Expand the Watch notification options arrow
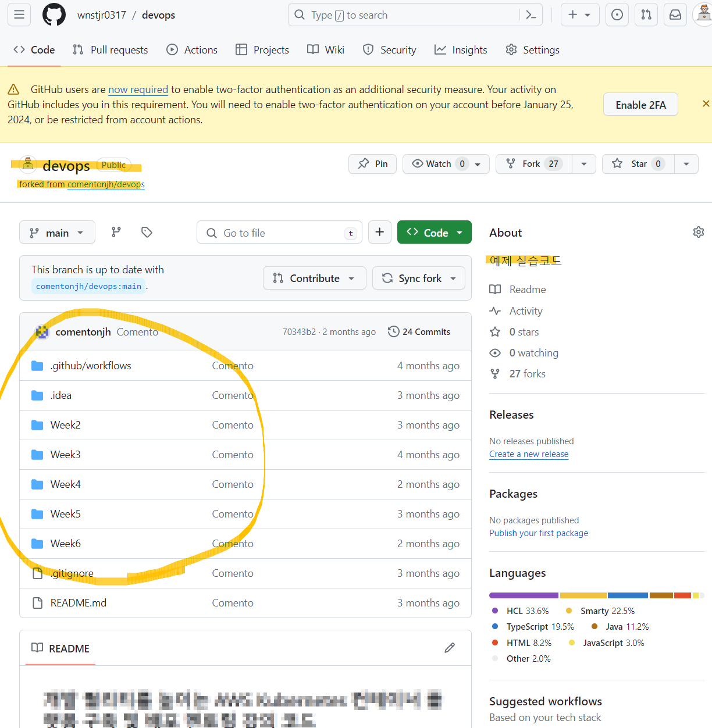Image resolution: width=712 pixels, height=728 pixels. pos(479,164)
